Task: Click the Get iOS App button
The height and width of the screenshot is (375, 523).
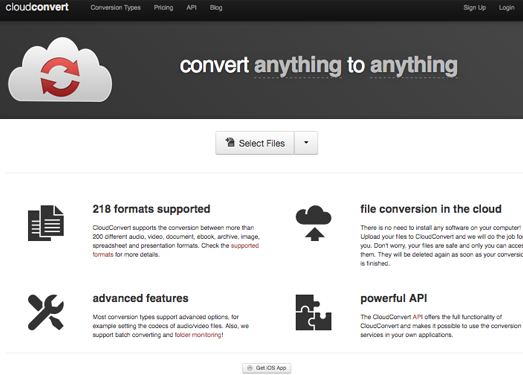Action: click(x=267, y=368)
